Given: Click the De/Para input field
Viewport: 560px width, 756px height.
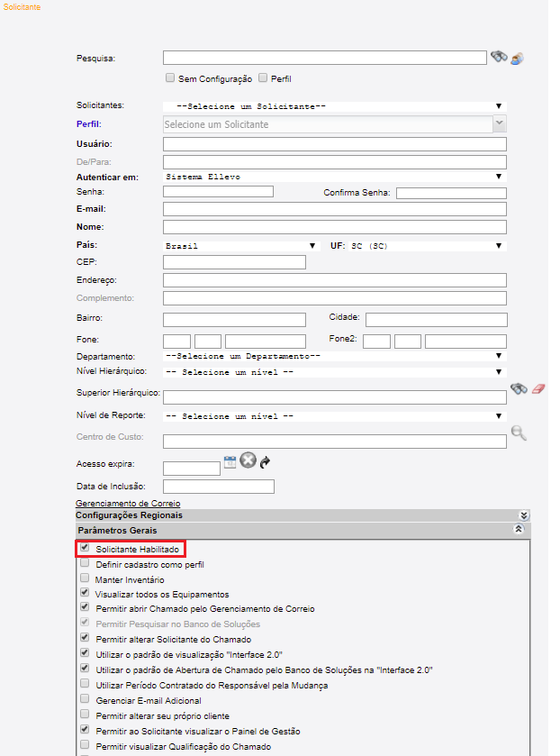Looking at the screenshot, I should (x=334, y=162).
